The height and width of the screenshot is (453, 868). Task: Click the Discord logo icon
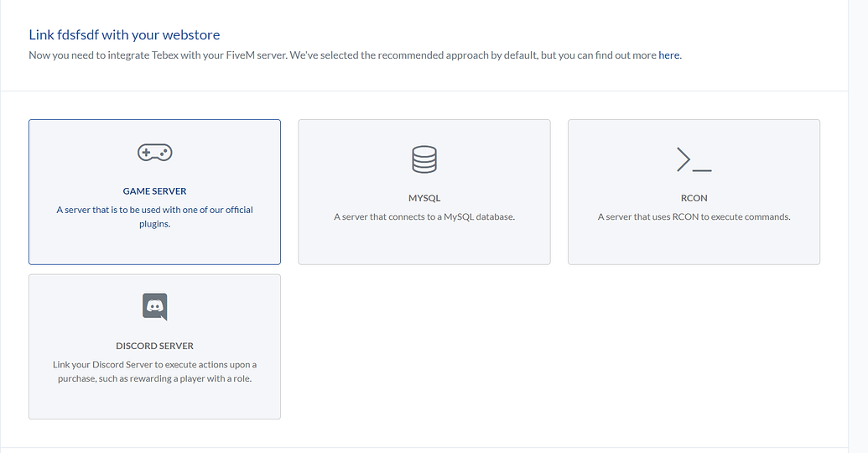(x=154, y=307)
